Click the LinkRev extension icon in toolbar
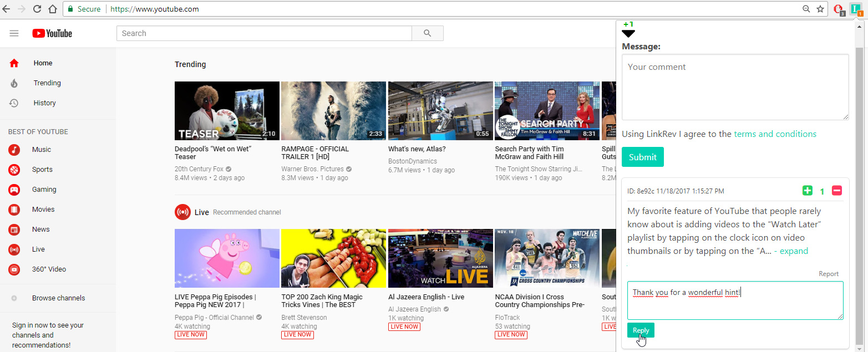The height and width of the screenshot is (352, 868). click(856, 9)
